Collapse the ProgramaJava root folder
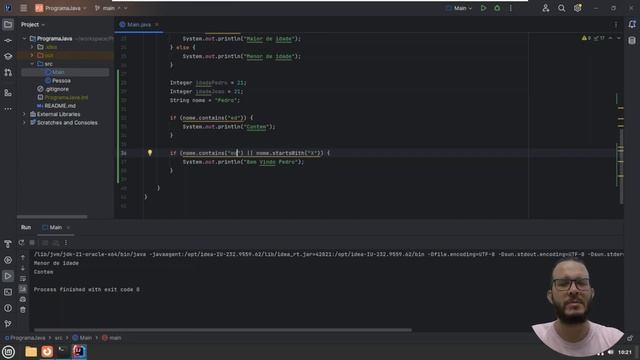This screenshot has height=360, width=640. pyautogui.click(x=24, y=38)
